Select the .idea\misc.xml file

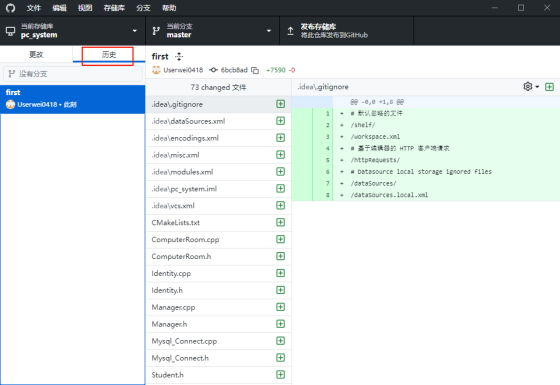(x=218, y=155)
